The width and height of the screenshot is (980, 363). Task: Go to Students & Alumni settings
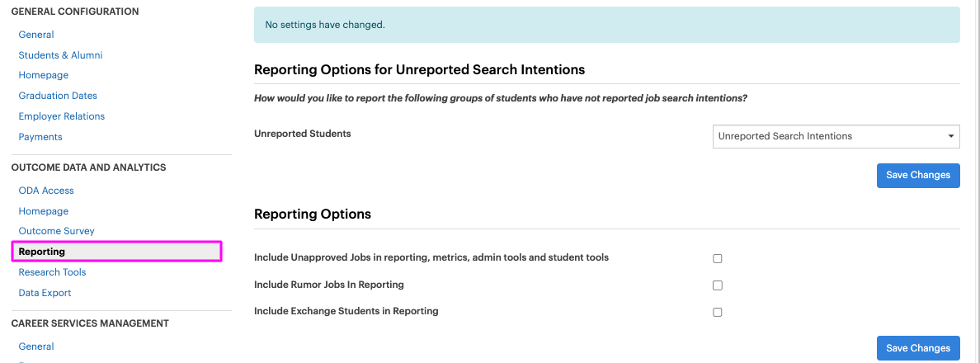pos(60,55)
